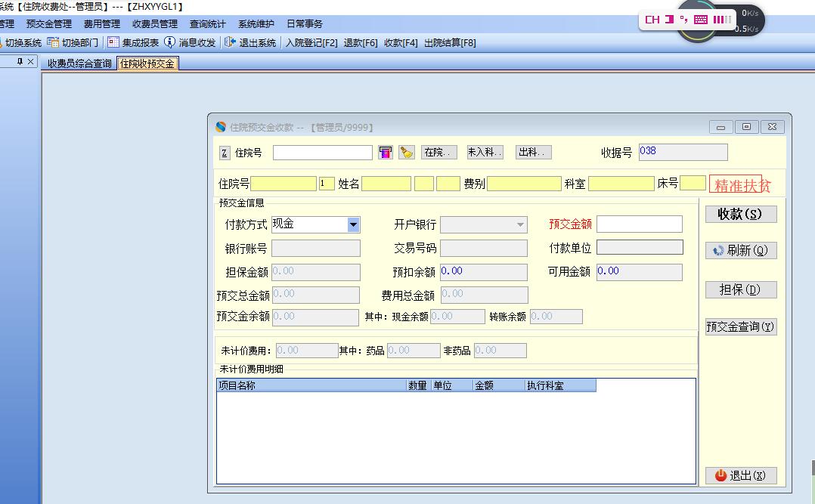Click the 担保(D) button
This screenshot has height=504, width=815.
pyautogui.click(x=741, y=289)
